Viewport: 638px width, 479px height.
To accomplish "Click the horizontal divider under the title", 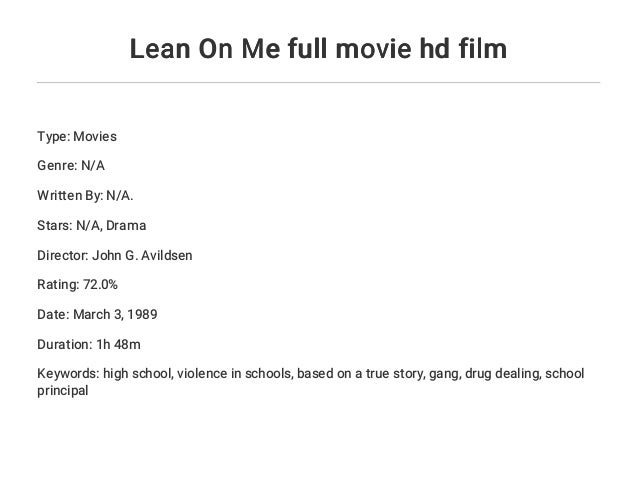I will coord(318,82).
